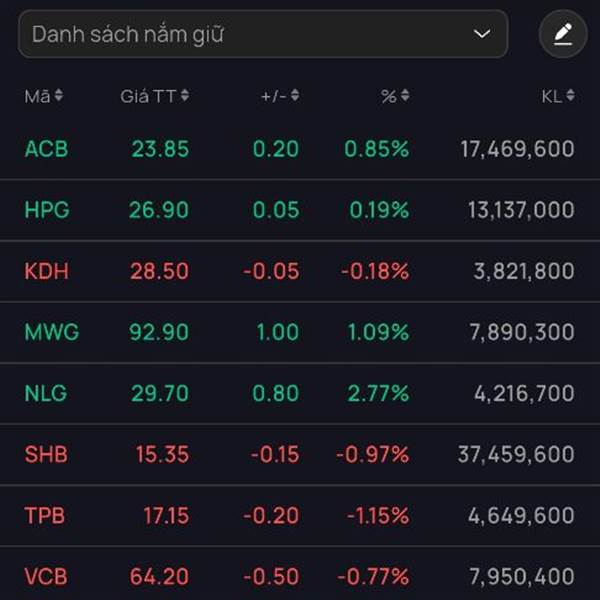This screenshot has height=600, width=600.
Task: Tap the NLG ticker symbol
Action: 46,393
